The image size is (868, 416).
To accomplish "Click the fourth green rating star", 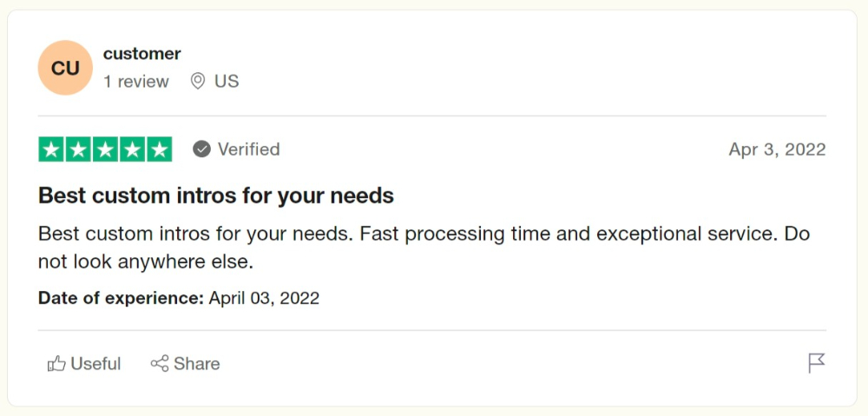I will (x=132, y=149).
